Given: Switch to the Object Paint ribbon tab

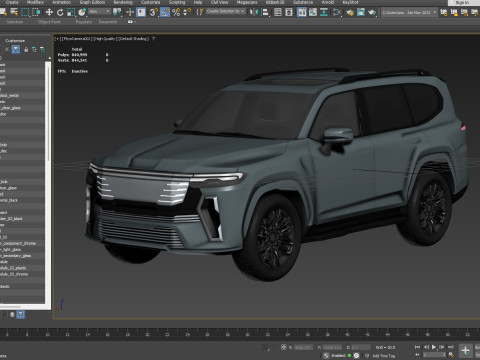Looking at the screenshot, I should (x=50, y=22).
